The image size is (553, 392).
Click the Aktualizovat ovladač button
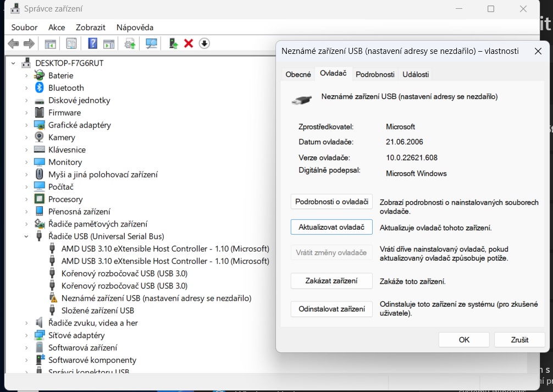point(331,228)
